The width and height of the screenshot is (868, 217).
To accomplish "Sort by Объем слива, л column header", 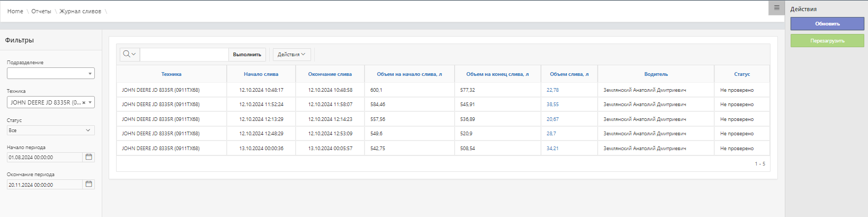I will [x=569, y=74].
